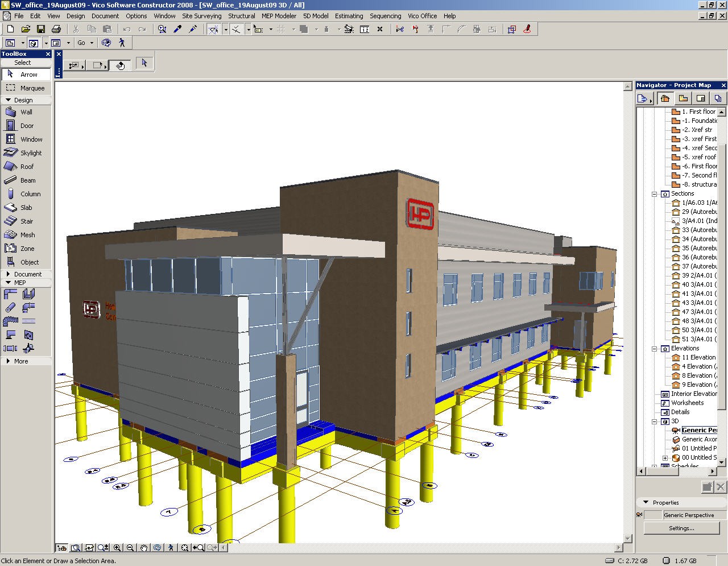Screen dimensions: 728x566
Task: Expand the More section in ToolBox
Action: [x=8, y=361]
